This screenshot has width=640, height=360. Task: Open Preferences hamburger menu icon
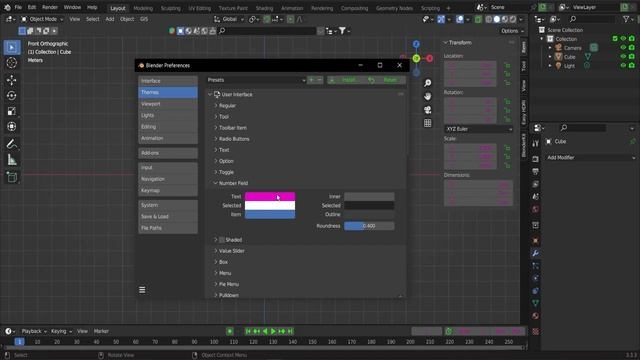tap(142, 290)
